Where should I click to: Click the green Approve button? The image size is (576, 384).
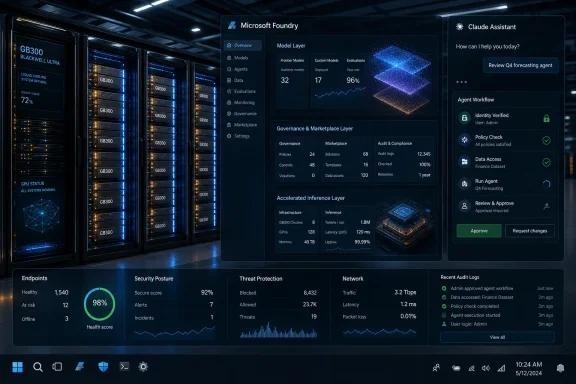(479, 231)
